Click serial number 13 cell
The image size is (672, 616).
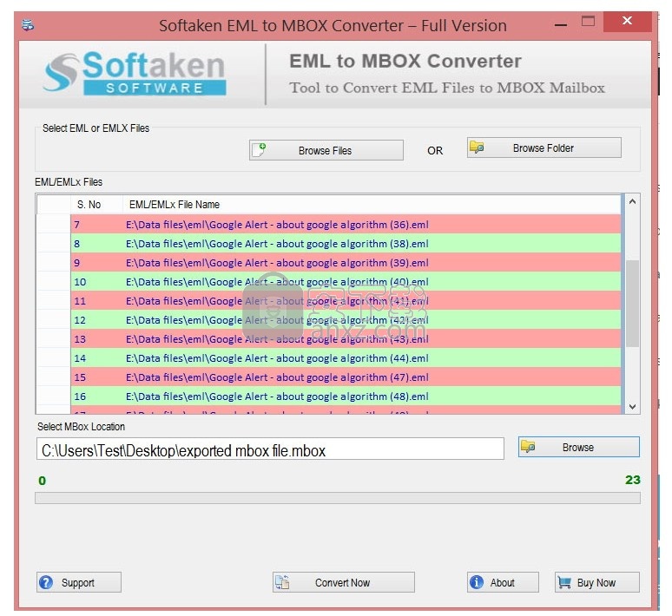point(97,339)
